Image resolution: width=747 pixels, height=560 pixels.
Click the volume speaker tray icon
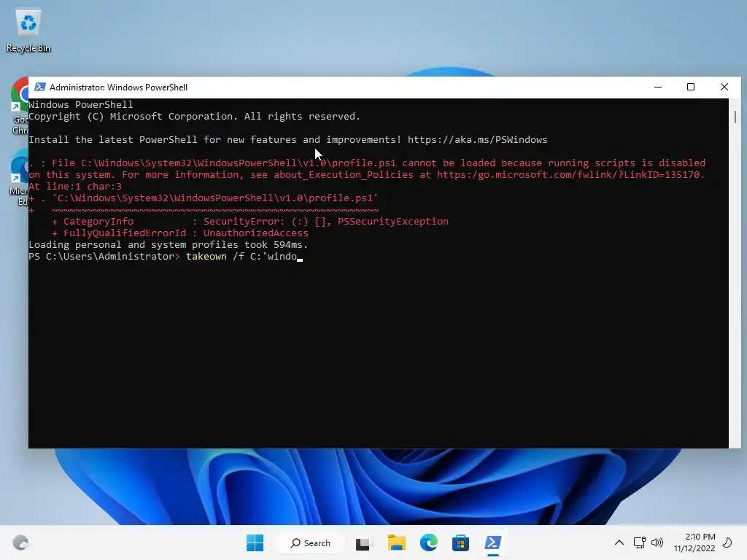[657, 542]
